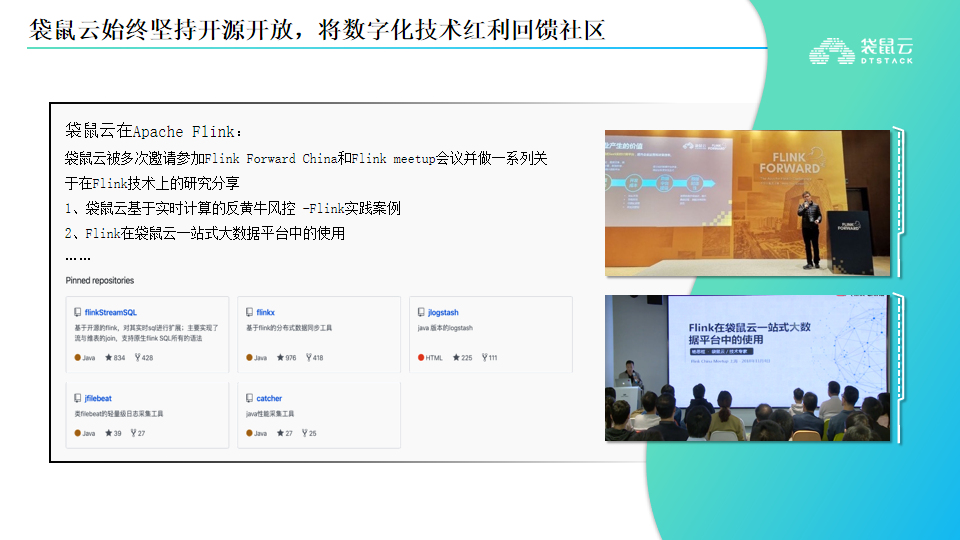Click the fork icon in flinkStreamSQL card

(138, 358)
